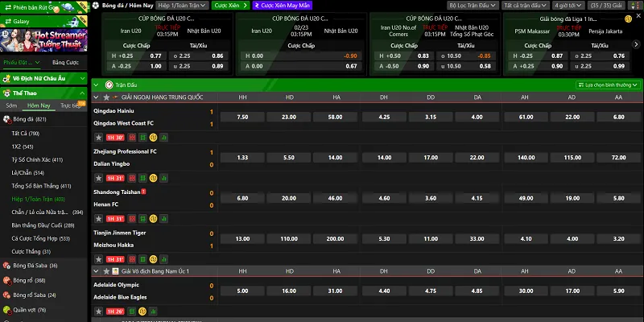Open Hot Streamer Tường Thuật banner

click(43, 40)
